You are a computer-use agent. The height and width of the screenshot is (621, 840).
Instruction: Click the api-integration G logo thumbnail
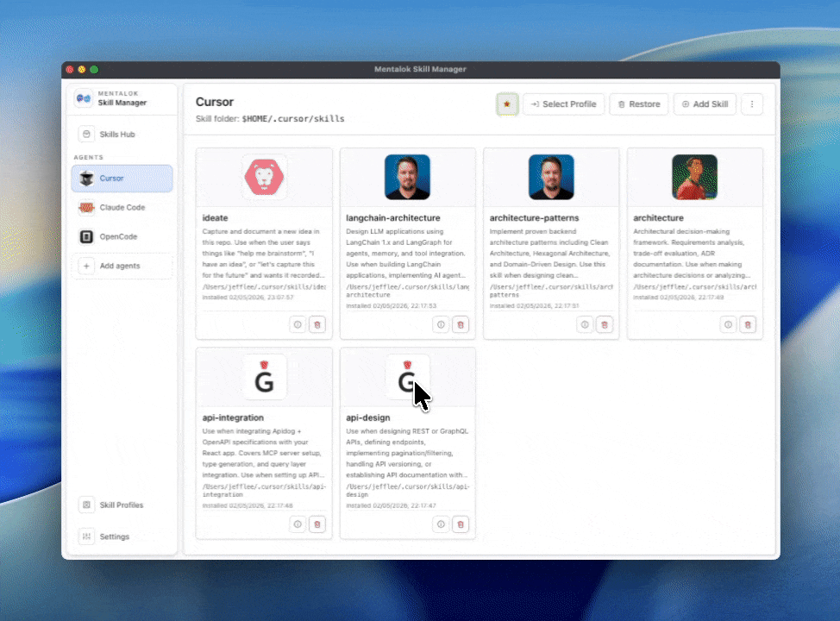coord(264,377)
